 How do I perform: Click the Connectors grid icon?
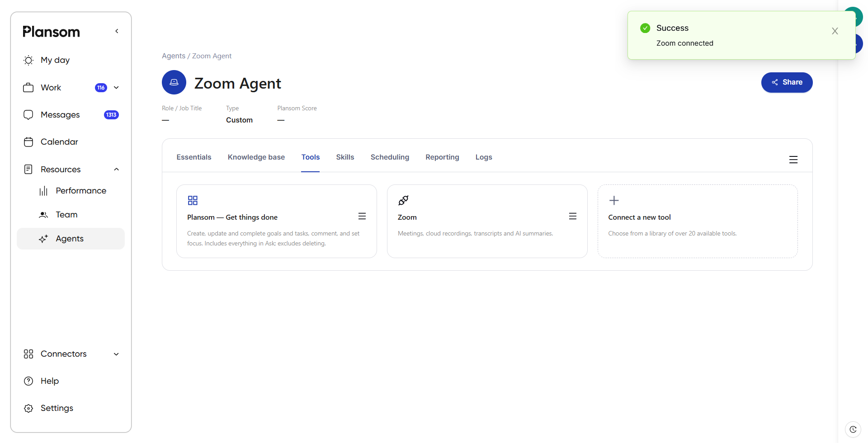pos(28,354)
